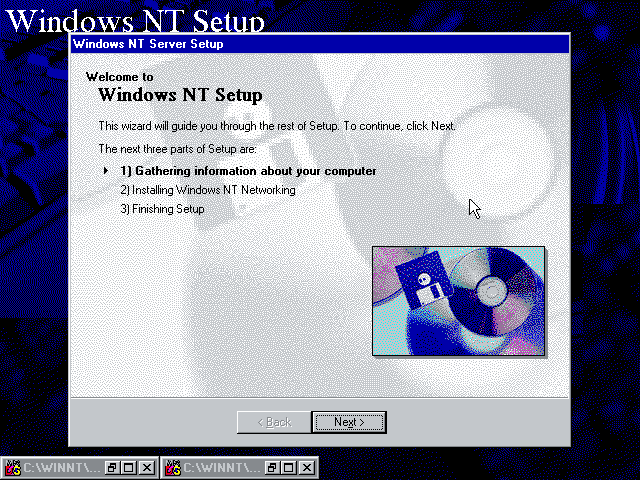Screen dimensions: 640x480
Task: Click 'The next three parts of Setup are:' line
Action: point(178,149)
